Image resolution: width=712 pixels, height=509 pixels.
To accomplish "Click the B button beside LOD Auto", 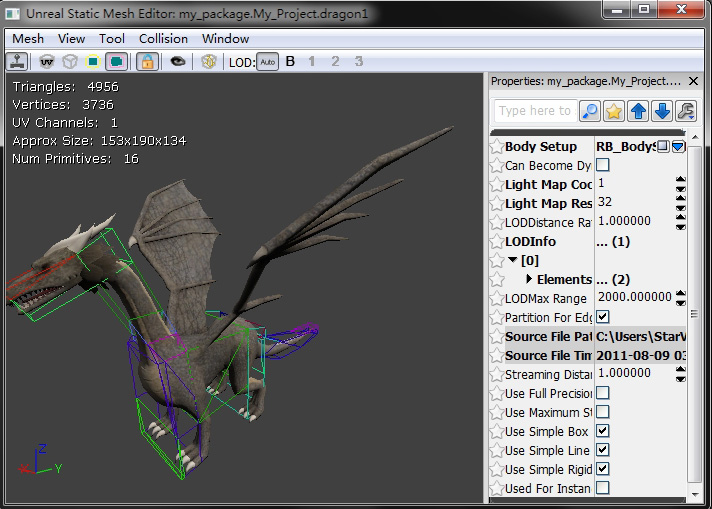I will click(x=290, y=62).
